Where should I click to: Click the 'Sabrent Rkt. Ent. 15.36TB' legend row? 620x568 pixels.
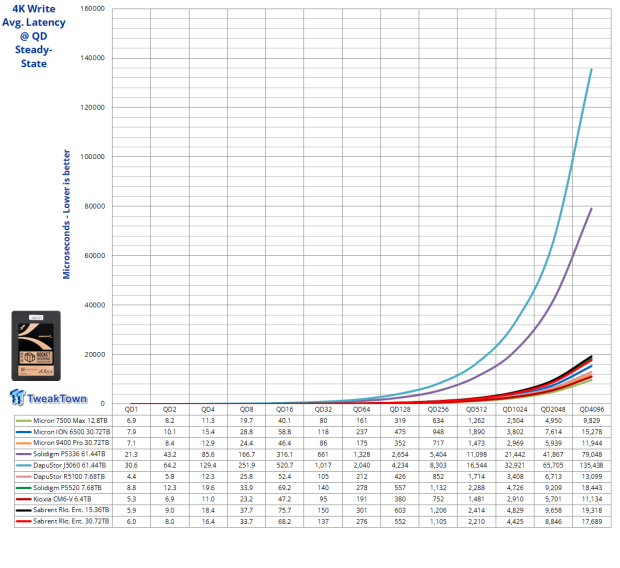[63, 510]
